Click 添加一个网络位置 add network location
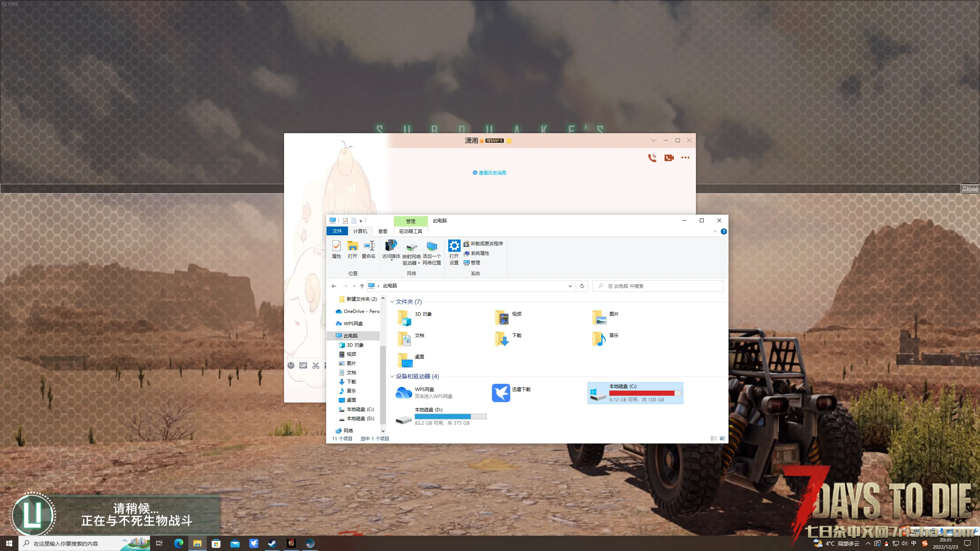 [x=432, y=253]
